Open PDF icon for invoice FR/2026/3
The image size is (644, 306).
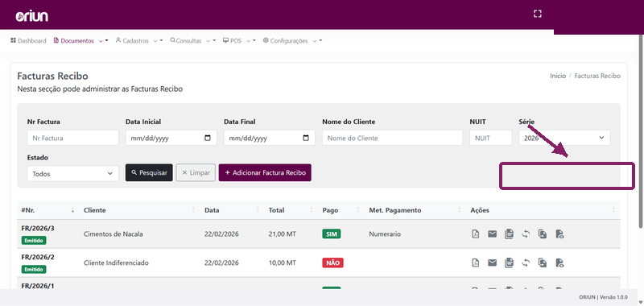point(475,234)
